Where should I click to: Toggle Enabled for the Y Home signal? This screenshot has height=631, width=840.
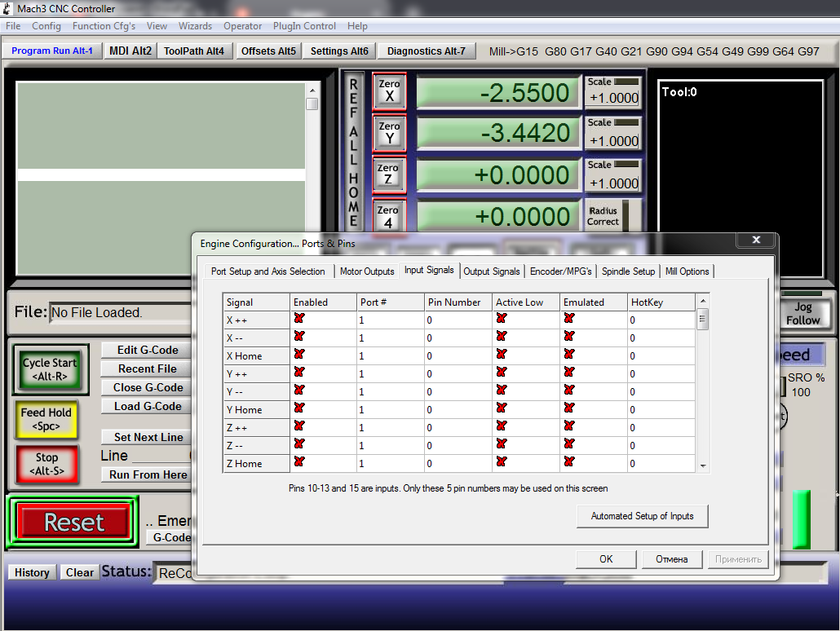pos(299,408)
